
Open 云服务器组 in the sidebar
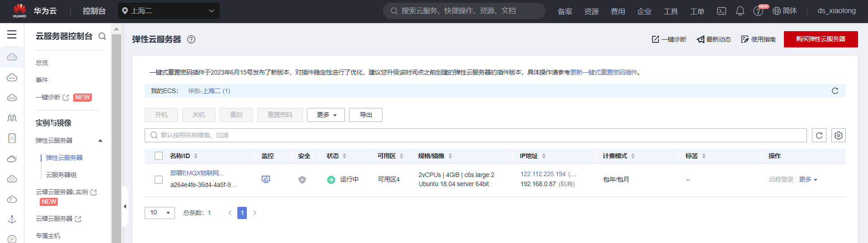(61, 175)
